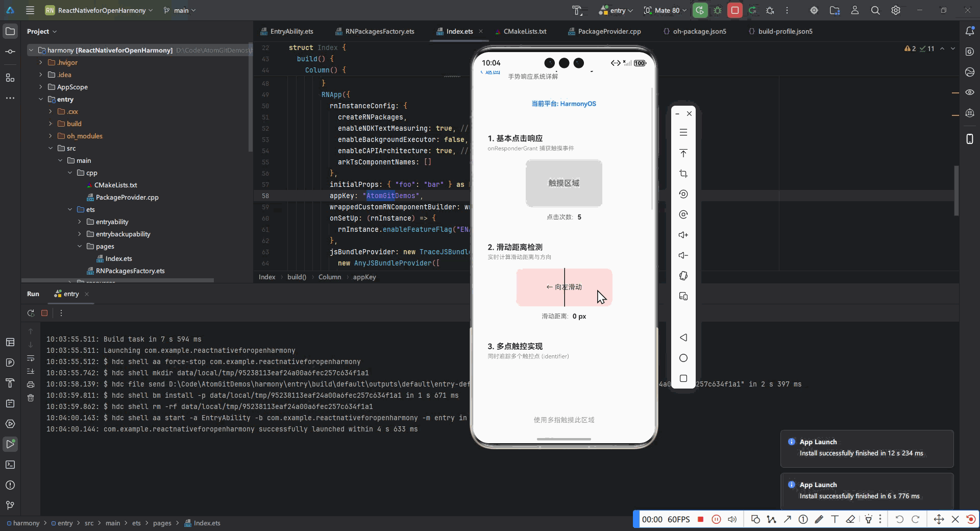Close the Index.ets editor tab
The image size is (980, 531).
click(480, 31)
